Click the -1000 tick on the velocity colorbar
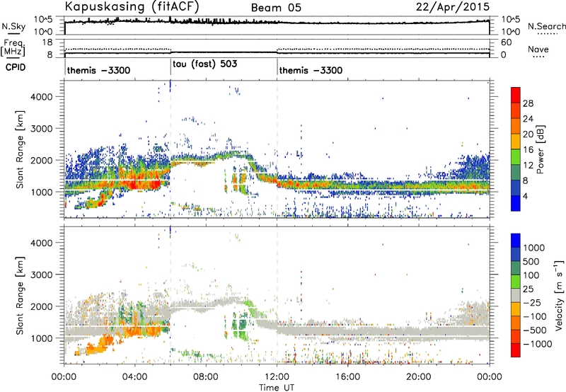Screen dimensions: 566x392 [538, 344]
